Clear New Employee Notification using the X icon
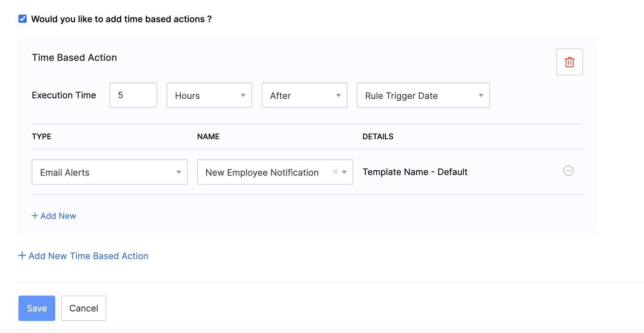Viewport: 644px width, 333px height. pos(335,172)
